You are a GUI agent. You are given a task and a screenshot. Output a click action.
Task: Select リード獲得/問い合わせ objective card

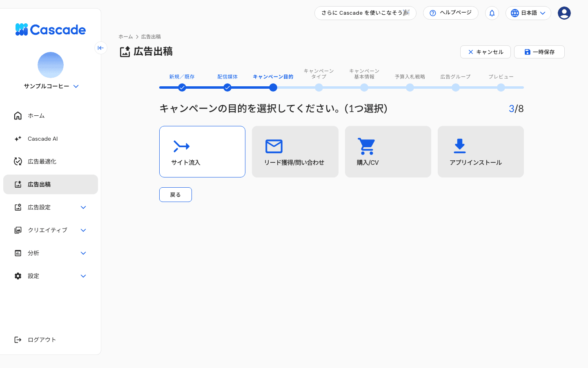click(x=295, y=152)
